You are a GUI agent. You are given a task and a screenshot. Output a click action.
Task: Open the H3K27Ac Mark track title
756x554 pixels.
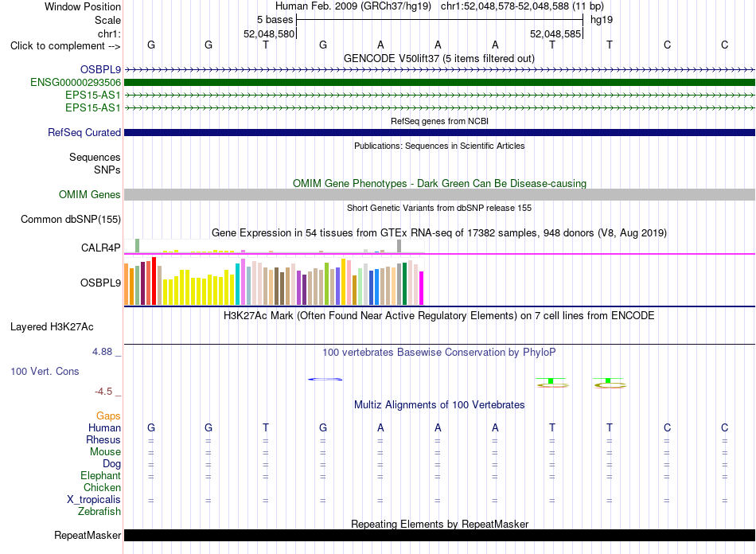coord(439,316)
